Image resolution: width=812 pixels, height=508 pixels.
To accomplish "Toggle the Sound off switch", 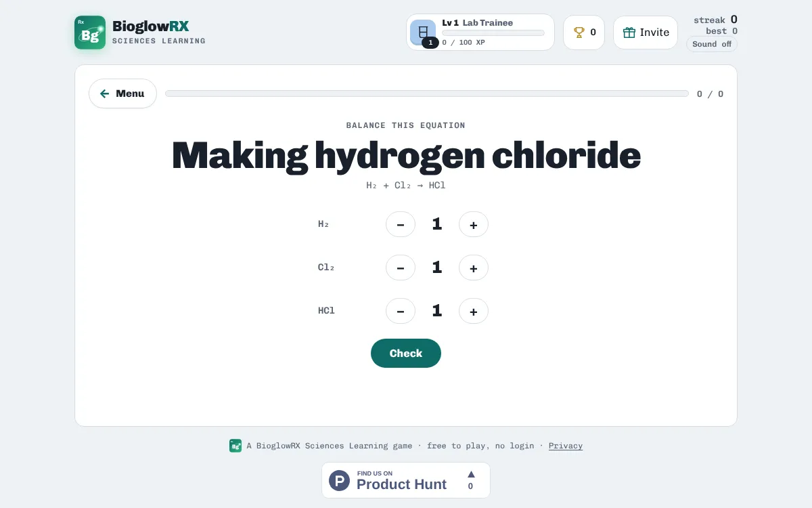I will coord(712,44).
